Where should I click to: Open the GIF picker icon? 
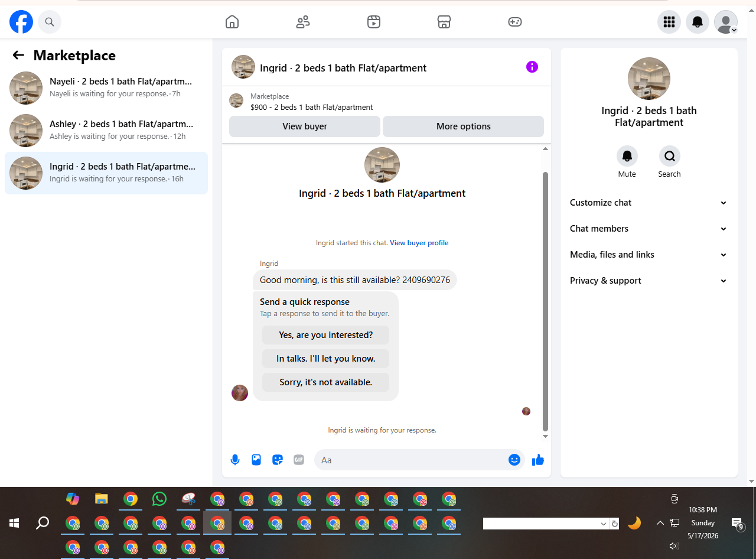(299, 460)
